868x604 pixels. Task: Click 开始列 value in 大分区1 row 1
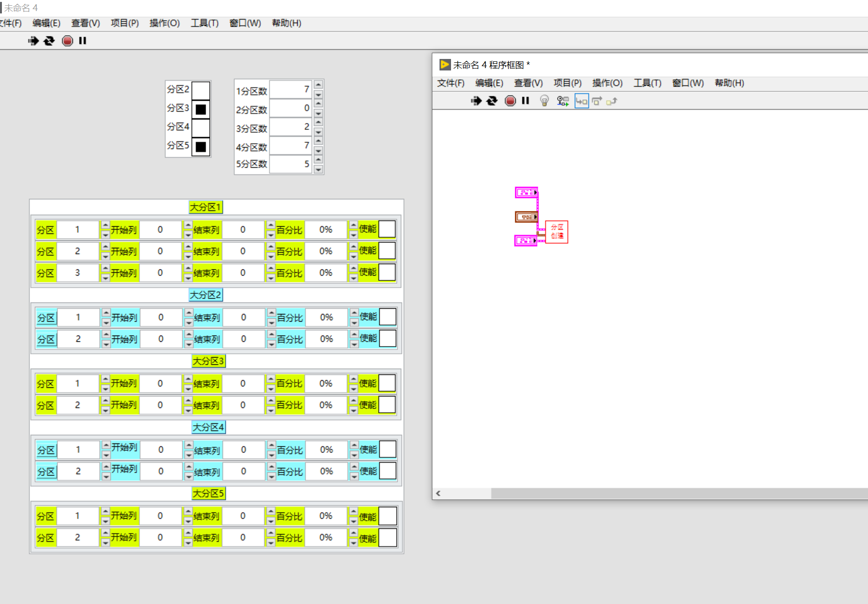(x=160, y=230)
